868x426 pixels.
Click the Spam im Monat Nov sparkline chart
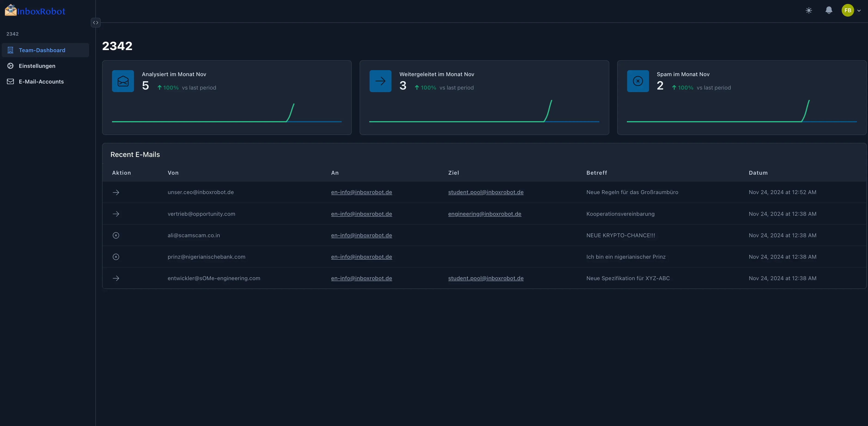click(x=742, y=111)
